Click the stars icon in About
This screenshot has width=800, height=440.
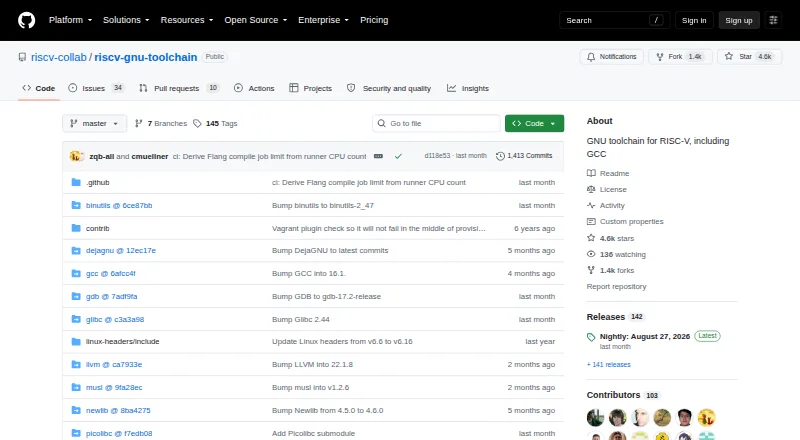coord(591,238)
